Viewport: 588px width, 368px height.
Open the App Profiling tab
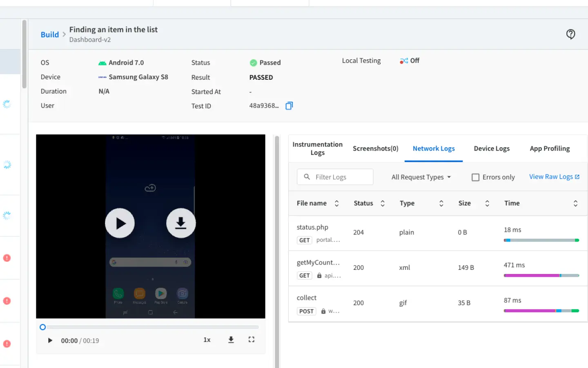pos(550,148)
